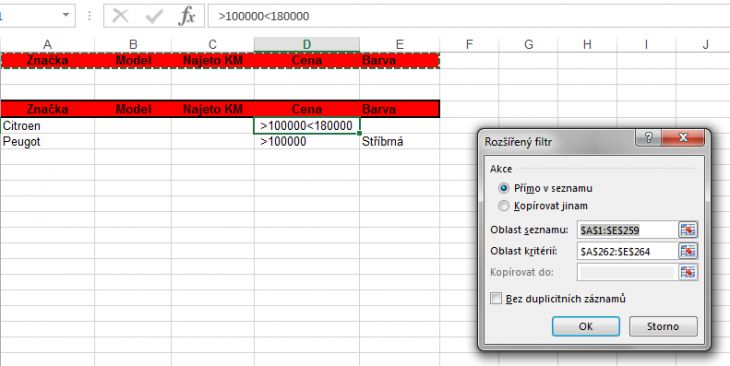Close the Rozšířený filtr dialog
The image size is (730, 366).
683,138
